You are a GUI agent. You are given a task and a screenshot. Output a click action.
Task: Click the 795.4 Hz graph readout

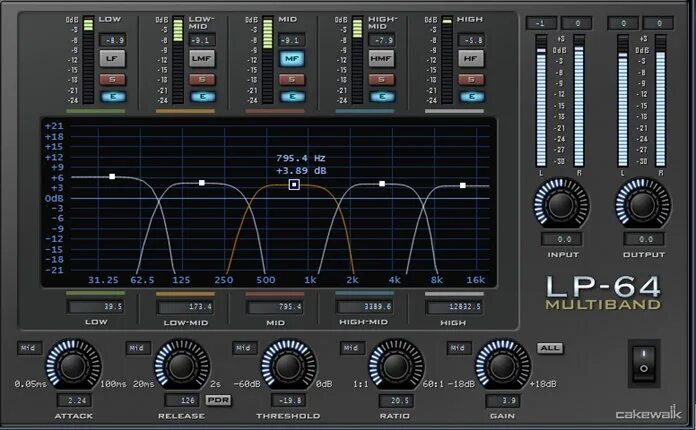301,158
